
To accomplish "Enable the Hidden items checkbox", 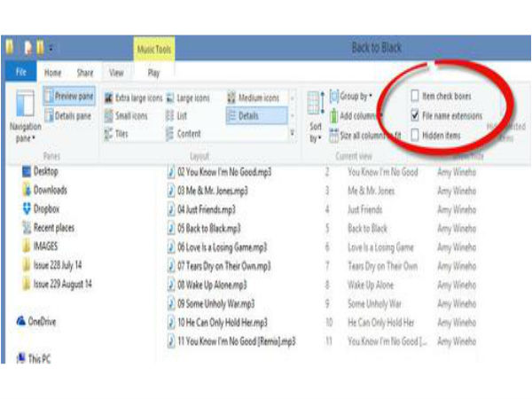I will pos(415,135).
